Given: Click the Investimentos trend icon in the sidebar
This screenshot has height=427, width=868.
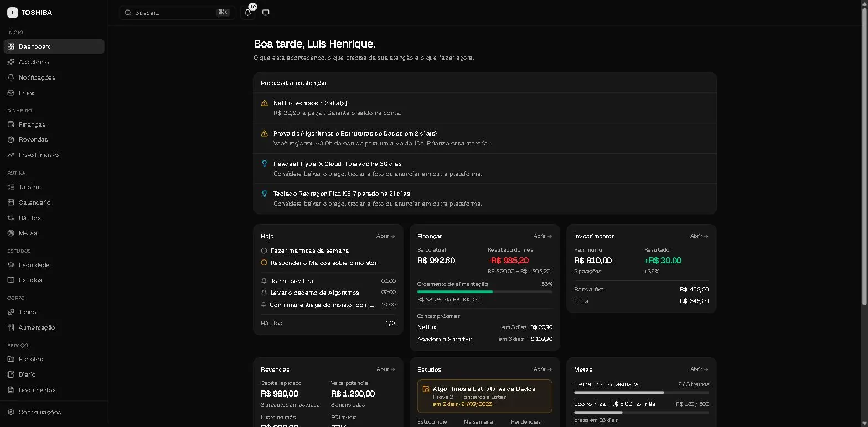Looking at the screenshot, I should click(11, 155).
